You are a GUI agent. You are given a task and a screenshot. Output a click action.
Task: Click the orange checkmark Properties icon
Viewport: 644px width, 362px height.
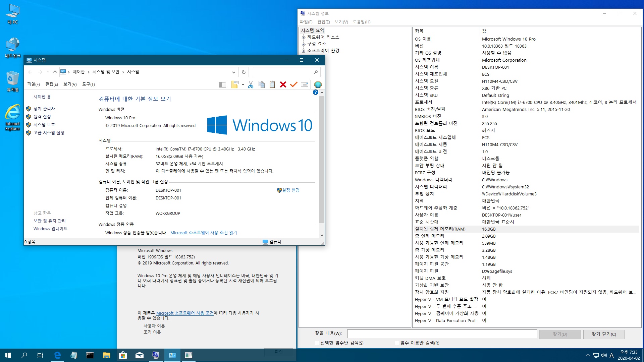coord(294,84)
